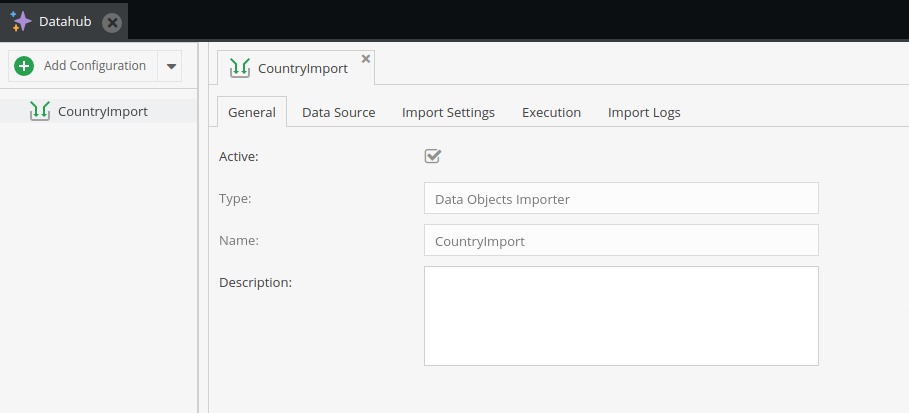This screenshot has height=413, width=909.
Task: Click the green plus Add Configuration icon
Action: [x=25, y=66]
